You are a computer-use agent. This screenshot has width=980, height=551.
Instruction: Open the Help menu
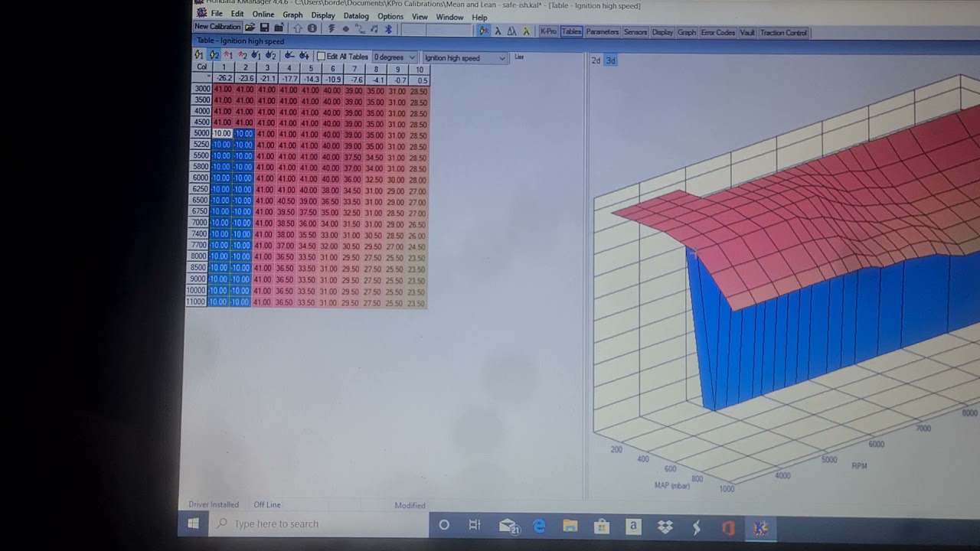(x=479, y=17)
